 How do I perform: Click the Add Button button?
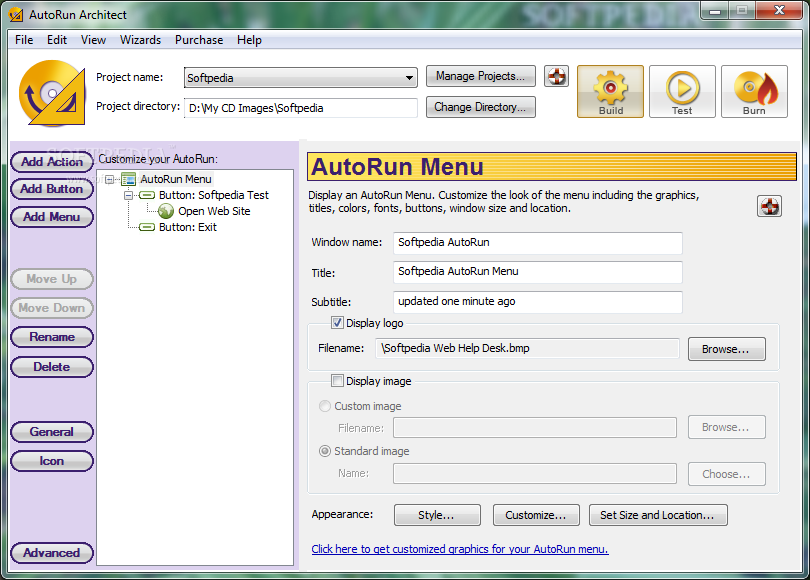(x=52, y=189)
